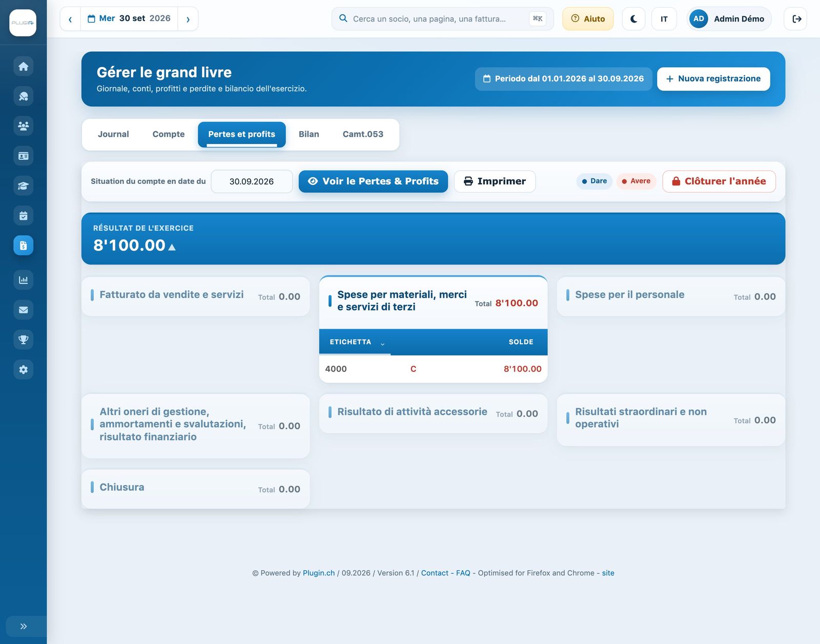Sort by ETICHETTA column header
Viewport: 820px width, 644px height.
coord(355,342)
